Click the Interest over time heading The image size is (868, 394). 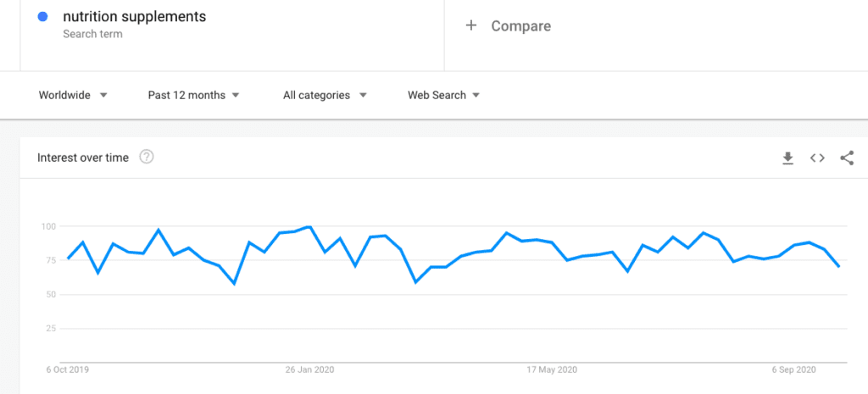tap(83, 158)
